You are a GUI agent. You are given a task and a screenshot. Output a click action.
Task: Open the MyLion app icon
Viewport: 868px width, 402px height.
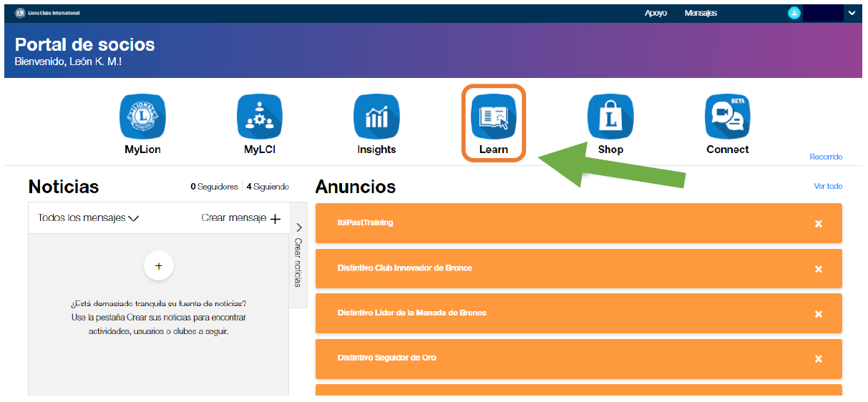click(142, 117)
